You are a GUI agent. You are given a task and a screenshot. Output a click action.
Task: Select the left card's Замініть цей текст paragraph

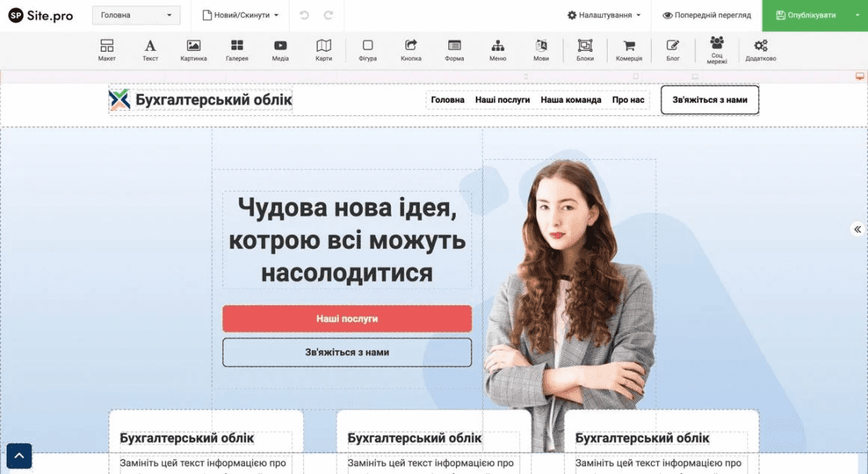coord(204,463)
